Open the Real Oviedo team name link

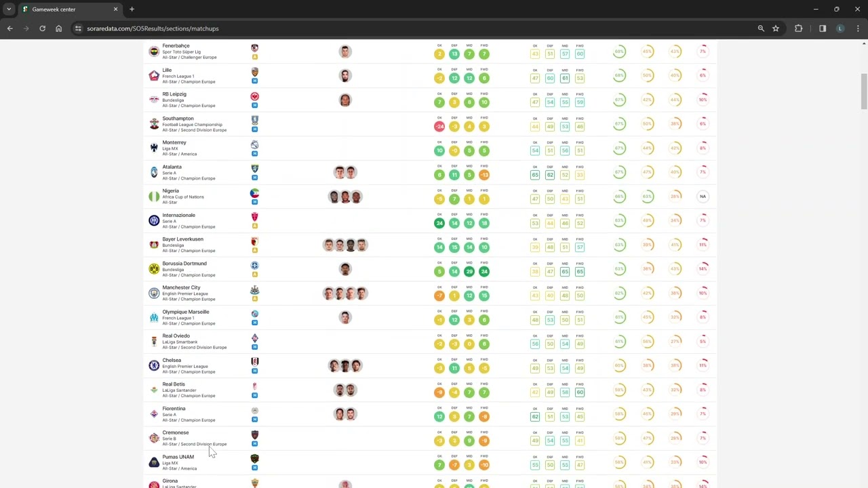coord(176,335)
